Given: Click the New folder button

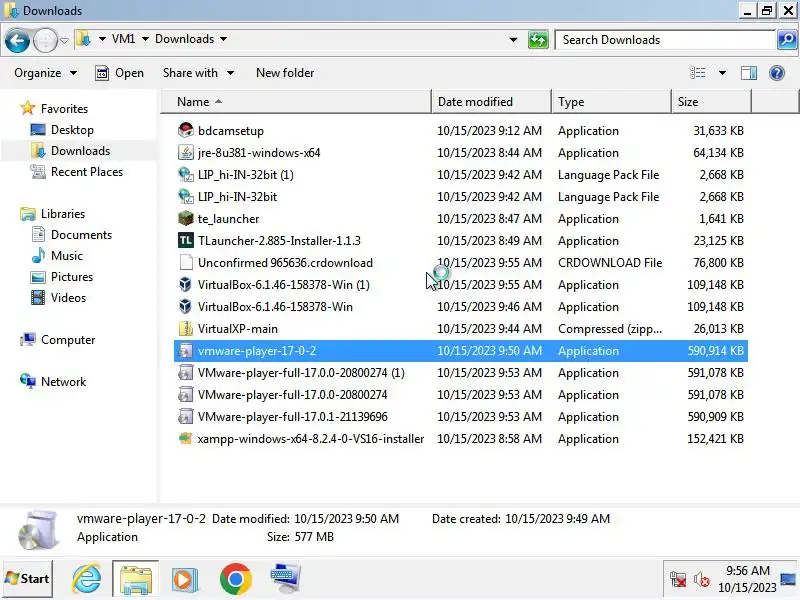Looking at the screenshot, I should [x=285, y=73].
